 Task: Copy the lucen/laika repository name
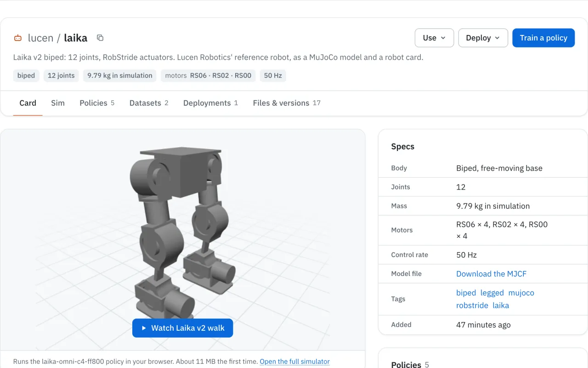[x=100, y=38]
